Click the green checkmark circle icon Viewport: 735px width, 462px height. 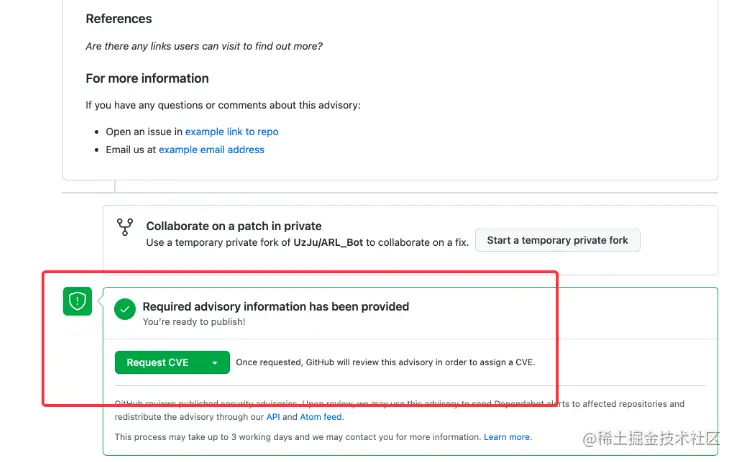coord(125,309)
